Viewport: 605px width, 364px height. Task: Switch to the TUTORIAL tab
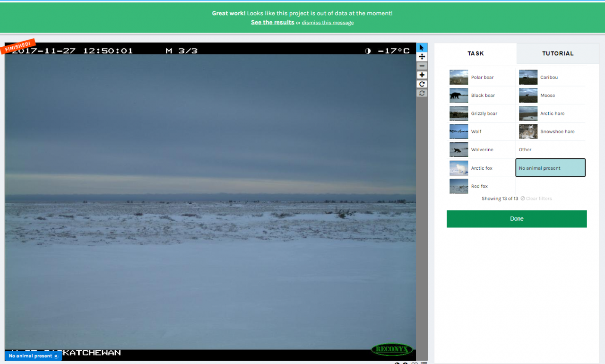coord(558,53)
